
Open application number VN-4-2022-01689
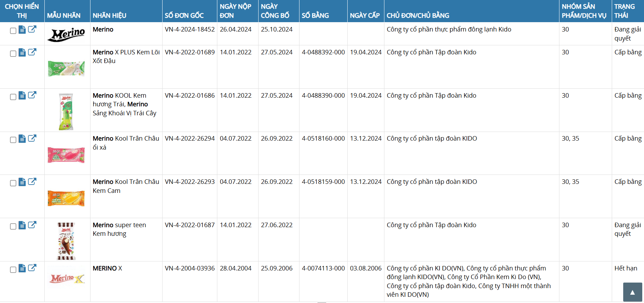(190, 52)
